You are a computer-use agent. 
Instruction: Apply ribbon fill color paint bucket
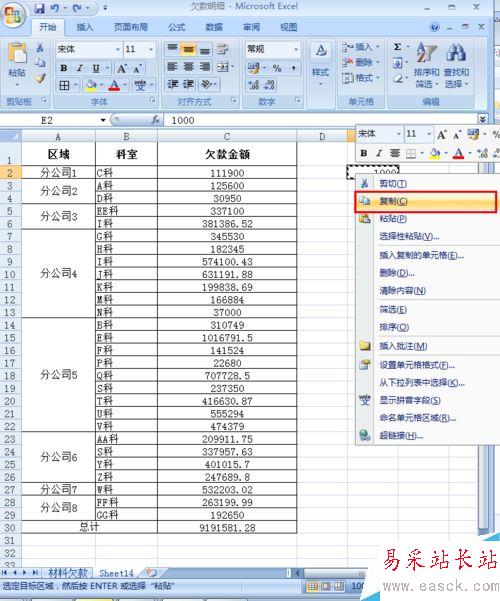(x=91, y=85)
